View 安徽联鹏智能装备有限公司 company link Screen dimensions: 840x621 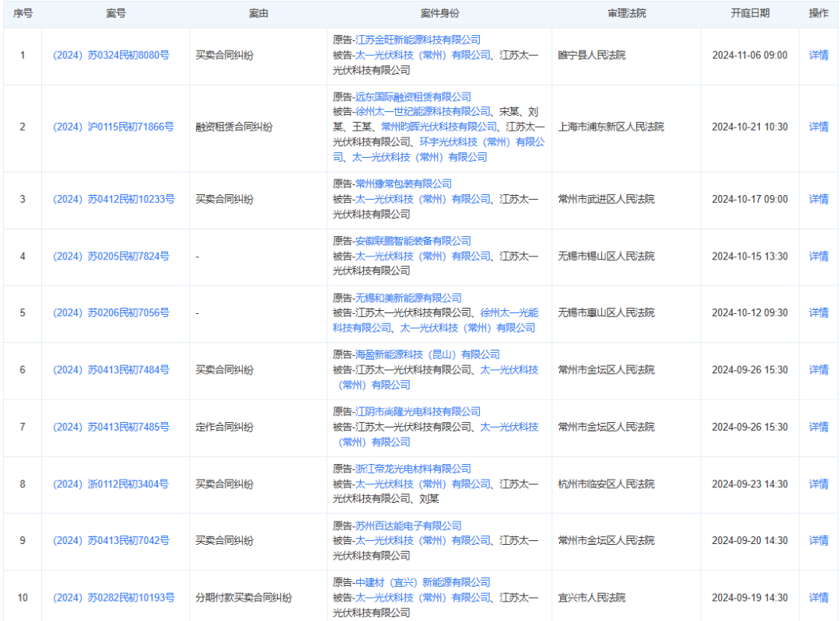tap(413, 241)
